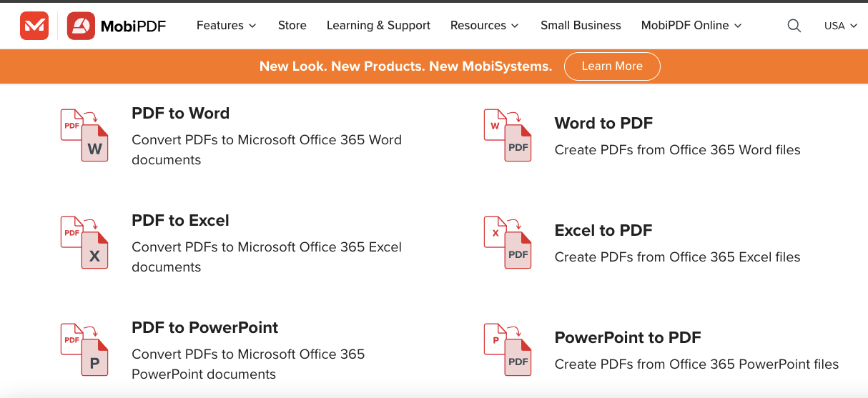Go to Learning & Support

pyautogui.click(x=378, y=26)
